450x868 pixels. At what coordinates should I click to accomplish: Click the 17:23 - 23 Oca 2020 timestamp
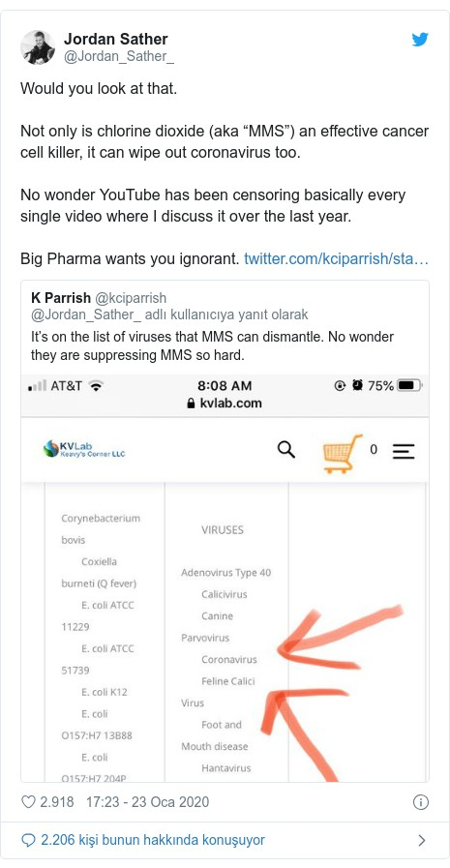point(147,801)
